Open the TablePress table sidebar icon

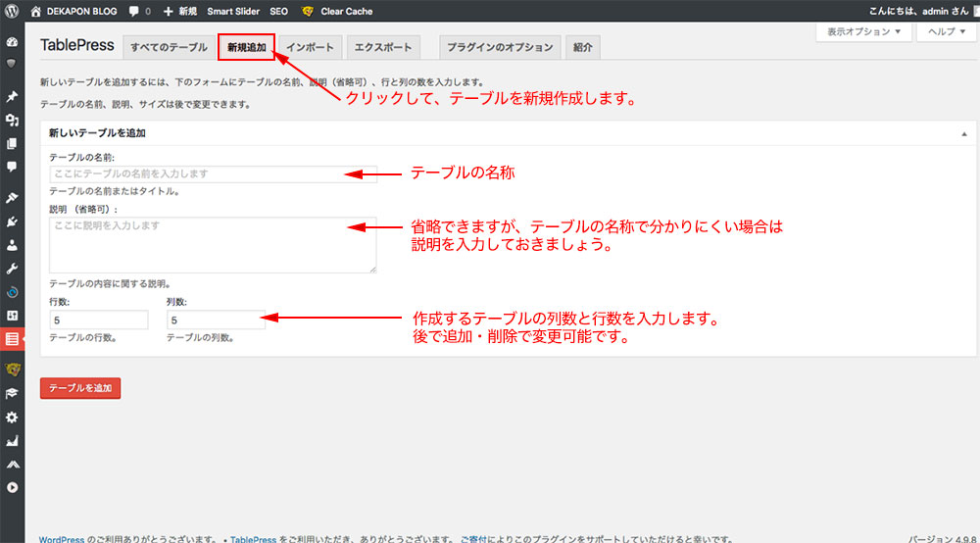12,339
